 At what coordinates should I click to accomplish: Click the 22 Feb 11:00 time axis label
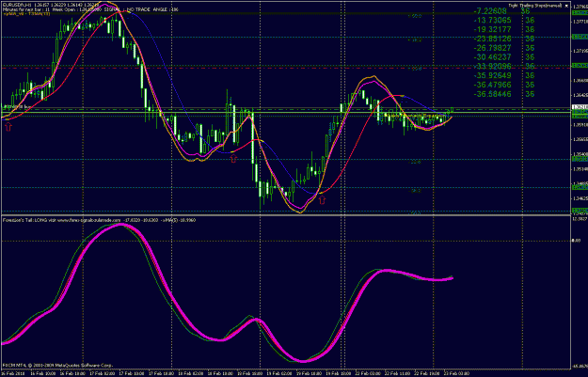pos(398,373)
